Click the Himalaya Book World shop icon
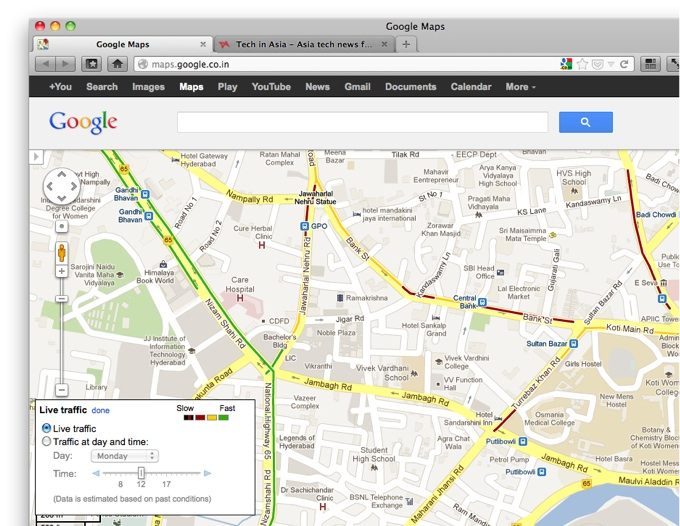The image size is (680, 526). [x=163, y=264]
